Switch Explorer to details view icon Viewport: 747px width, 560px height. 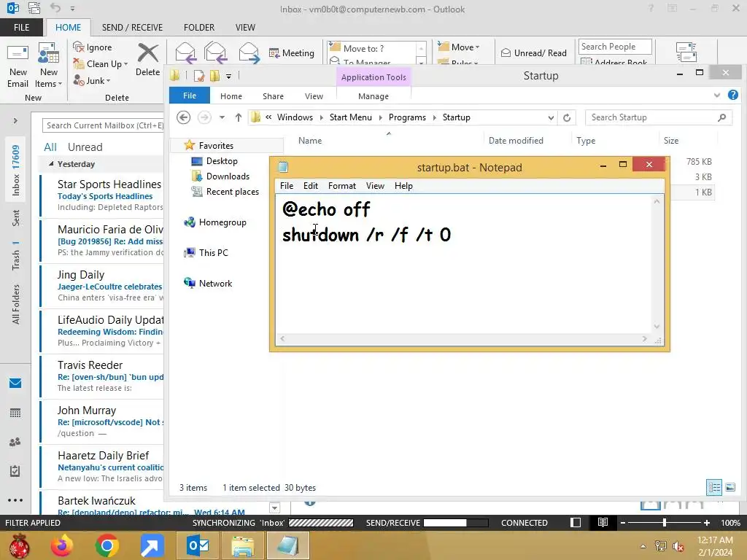point(714,487)
